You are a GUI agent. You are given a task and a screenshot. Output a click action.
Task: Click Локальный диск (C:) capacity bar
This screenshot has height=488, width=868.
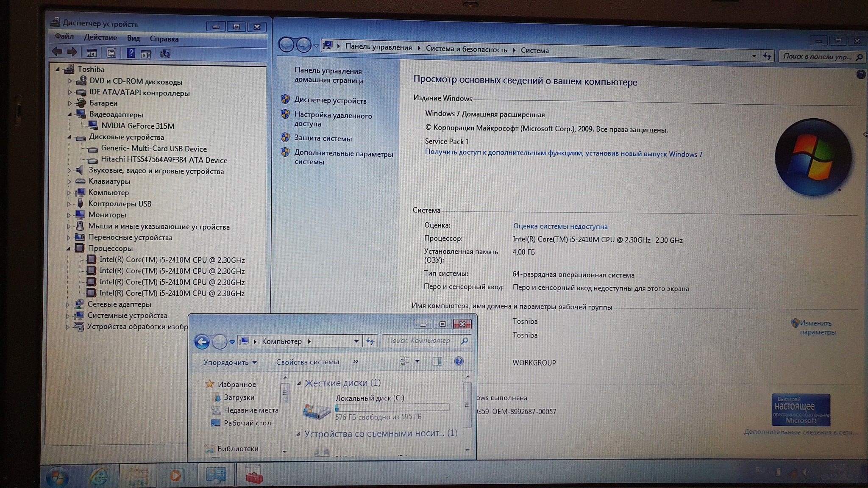coord(392,408)
